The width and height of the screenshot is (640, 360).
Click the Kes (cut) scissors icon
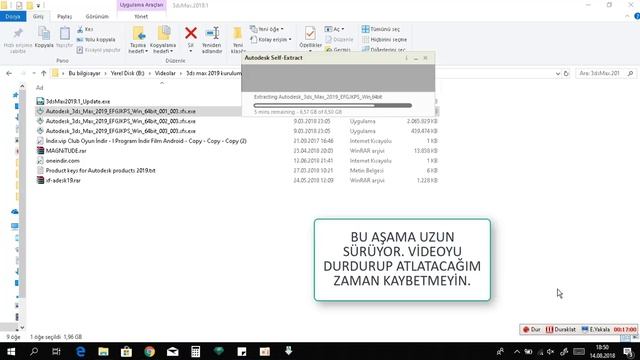(x=80, y=29)
